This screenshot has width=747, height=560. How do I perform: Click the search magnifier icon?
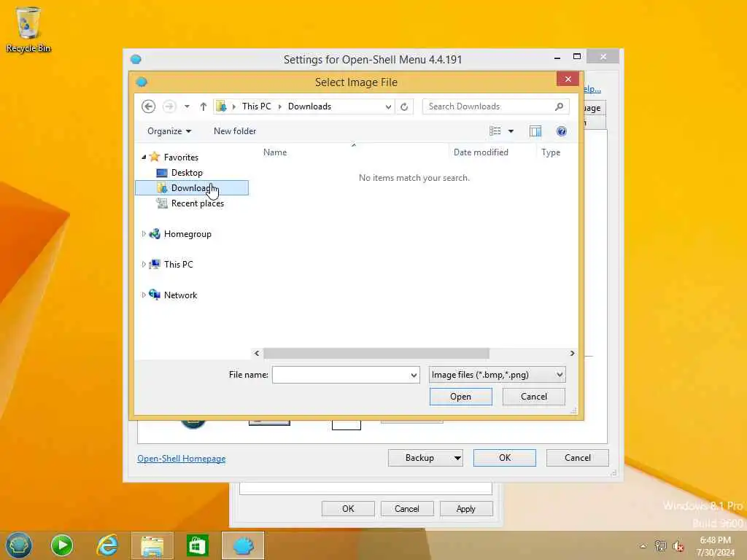click(560, 106)
